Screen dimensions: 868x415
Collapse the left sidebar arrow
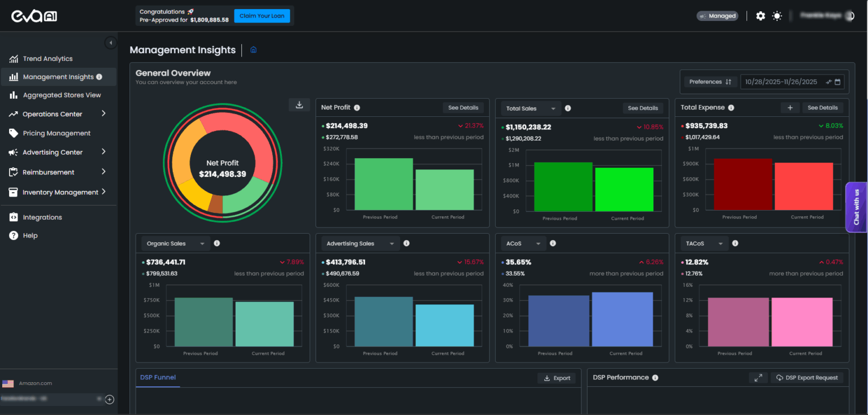click(x=111, y=43)
